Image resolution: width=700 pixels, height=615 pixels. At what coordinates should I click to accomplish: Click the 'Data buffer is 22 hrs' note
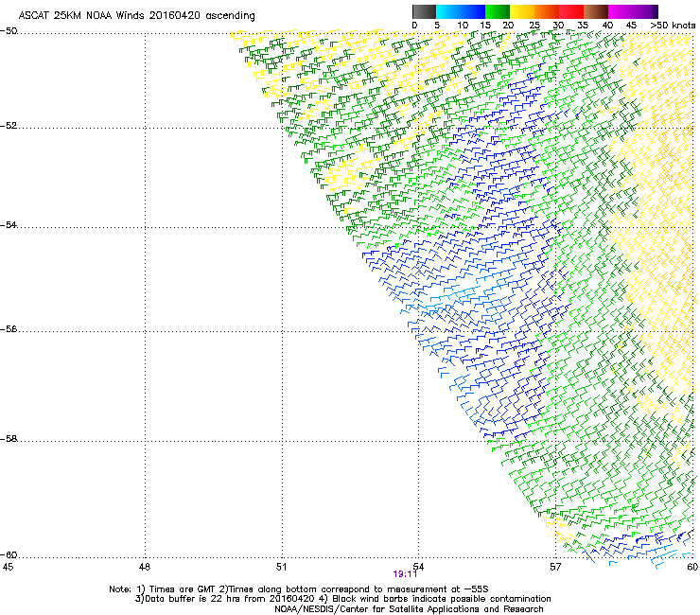click(x=342, y=599)
